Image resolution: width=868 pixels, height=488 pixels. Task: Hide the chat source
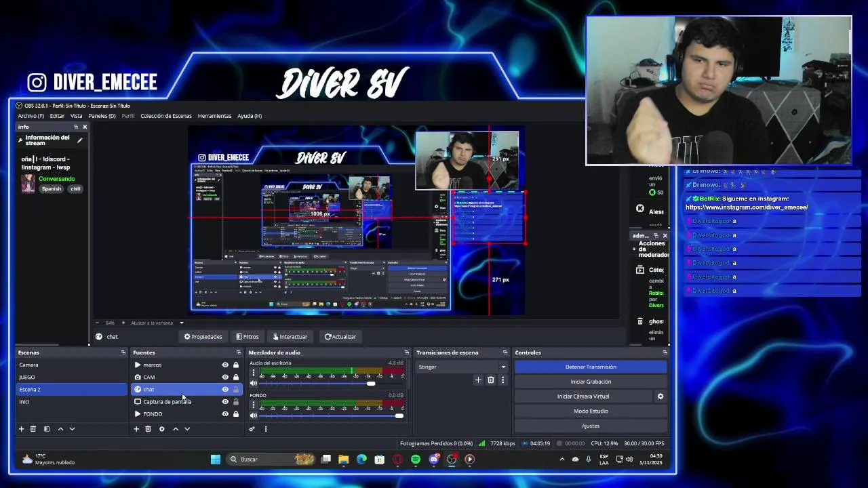(x=225, y=390)
